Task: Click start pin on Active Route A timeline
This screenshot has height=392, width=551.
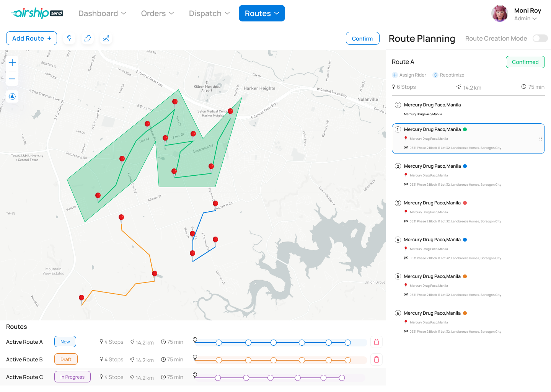Action: [195, 340]
